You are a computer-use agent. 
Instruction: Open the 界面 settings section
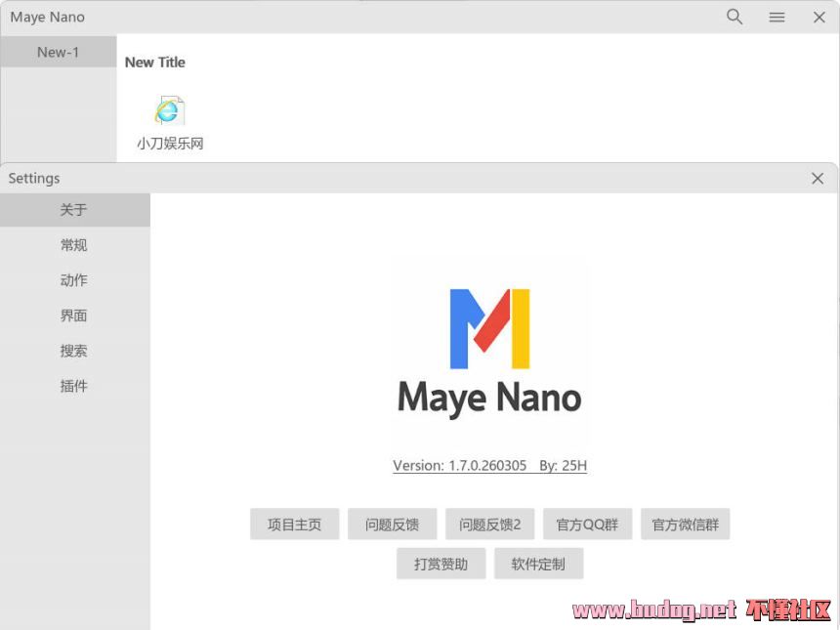tap(74, 315)
